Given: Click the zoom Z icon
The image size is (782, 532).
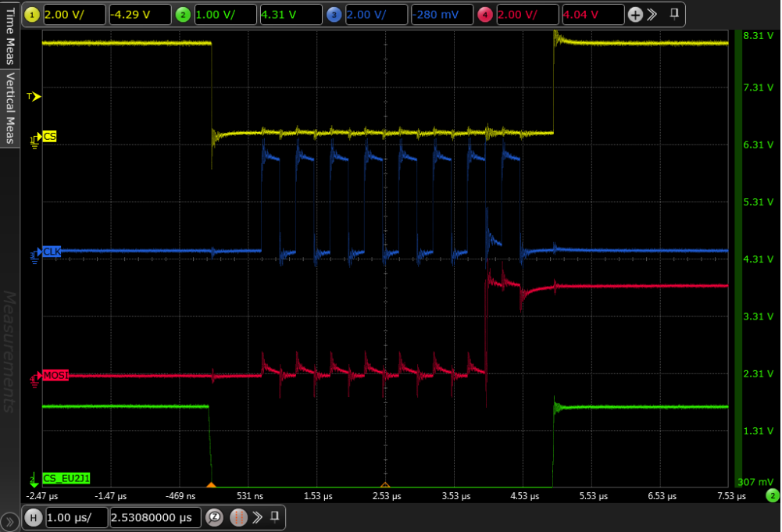Looking at the screenshot, I should tap(215, 517).
